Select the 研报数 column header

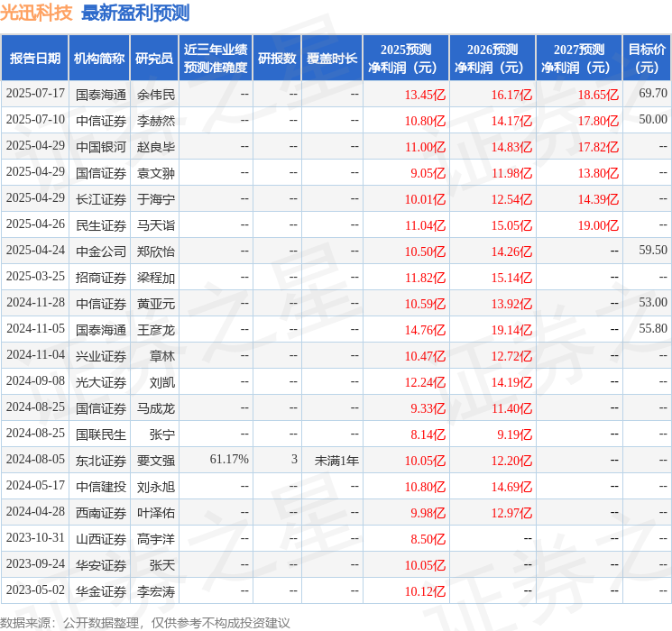[277, 59]
